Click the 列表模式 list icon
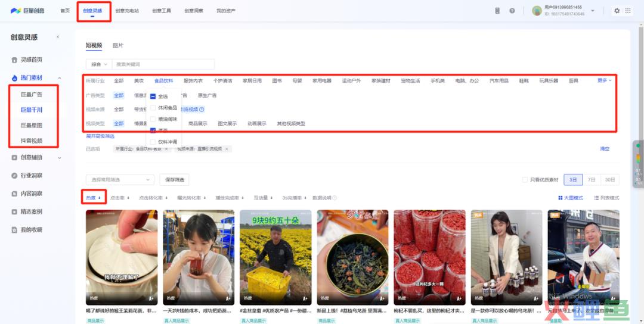This screenshot has height=324, width=644. pyautogui.click(x=596, y=198)
